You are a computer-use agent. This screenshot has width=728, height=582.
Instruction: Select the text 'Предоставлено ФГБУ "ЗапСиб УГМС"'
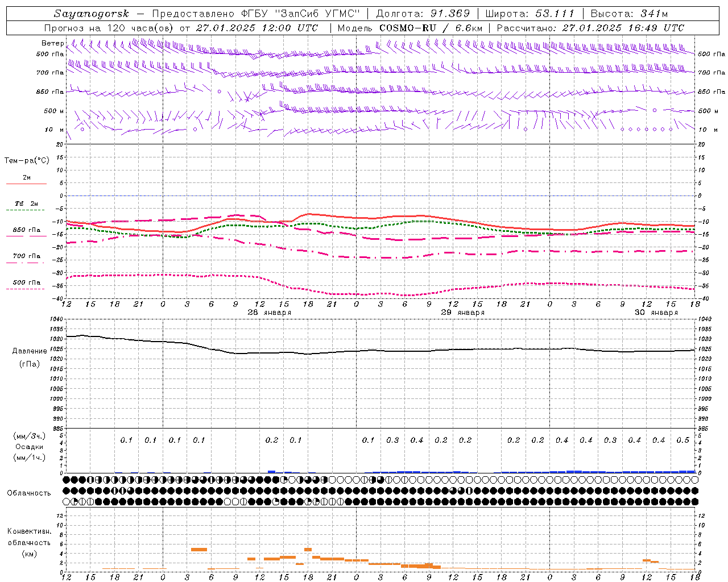(257, 14)
